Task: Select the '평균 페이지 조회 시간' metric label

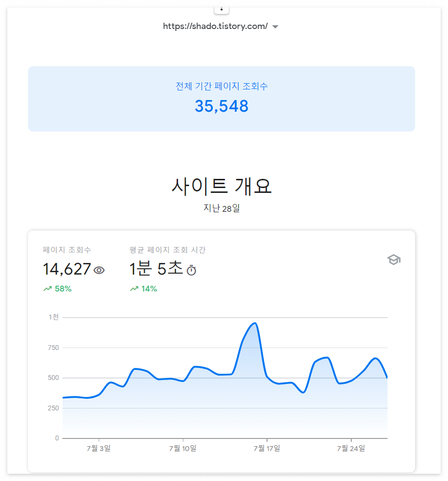Action: coord(167,250)
